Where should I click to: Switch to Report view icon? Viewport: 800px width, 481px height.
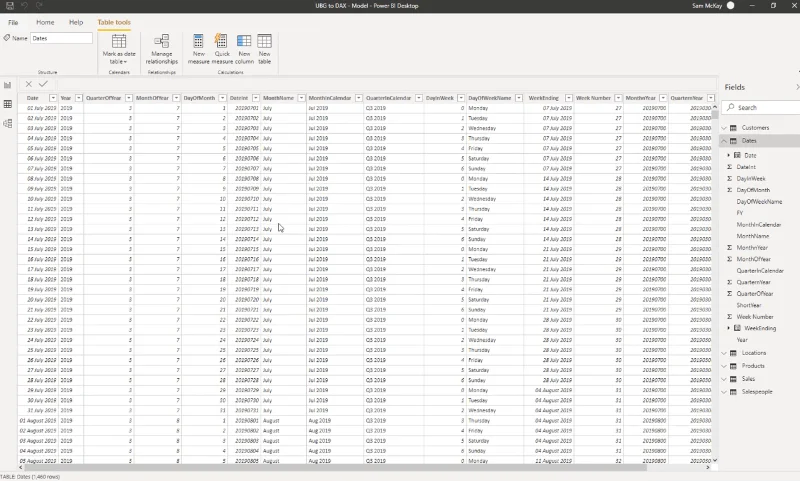pos(8,85)
